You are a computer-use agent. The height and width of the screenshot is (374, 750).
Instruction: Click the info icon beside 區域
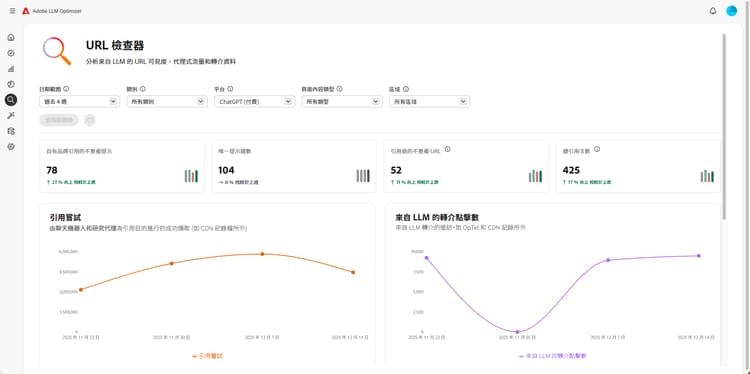406,88
